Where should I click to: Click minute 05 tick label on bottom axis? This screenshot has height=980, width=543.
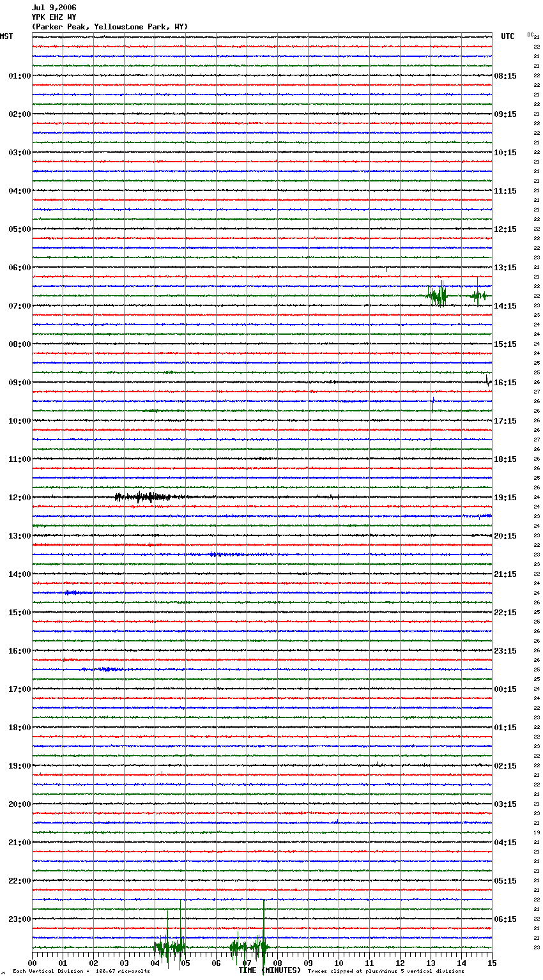point(185,963)
